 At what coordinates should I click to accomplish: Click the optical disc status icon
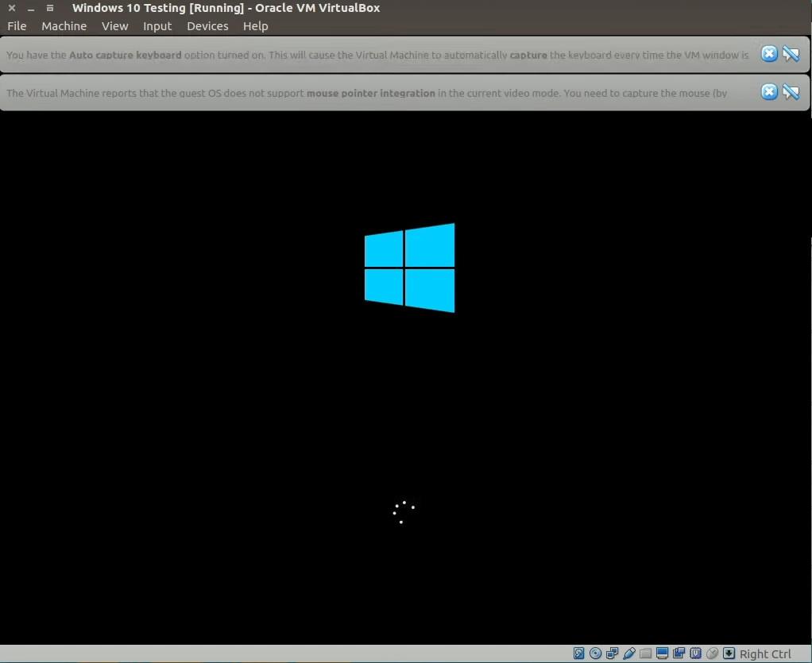point(596,653)
